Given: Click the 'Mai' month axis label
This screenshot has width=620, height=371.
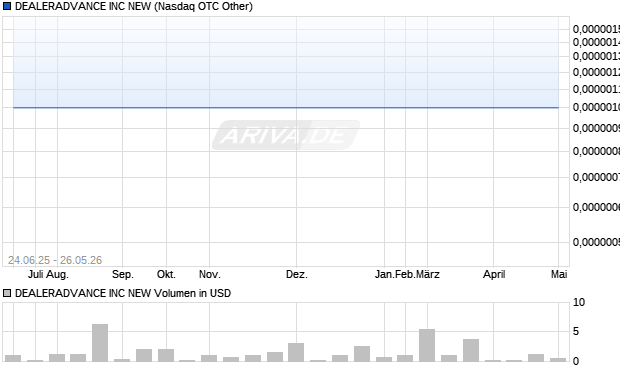Looking at the screenshot, I should point(559,274).
